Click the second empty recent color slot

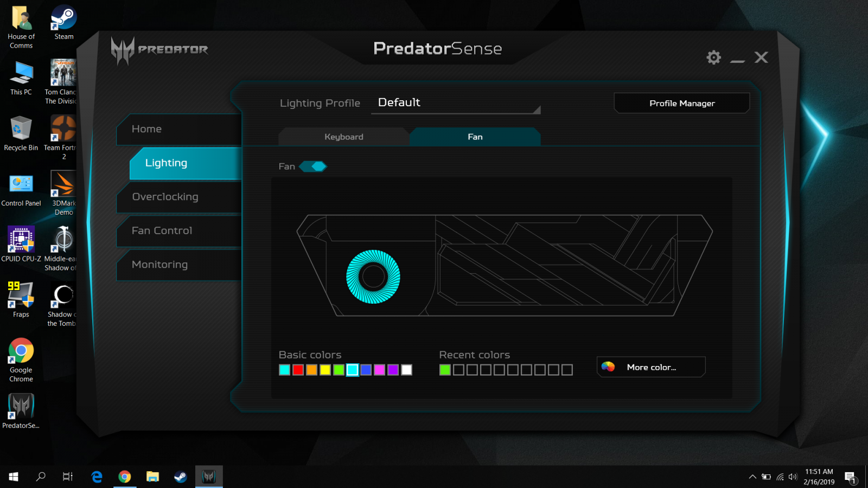click(x=472, y=370)
